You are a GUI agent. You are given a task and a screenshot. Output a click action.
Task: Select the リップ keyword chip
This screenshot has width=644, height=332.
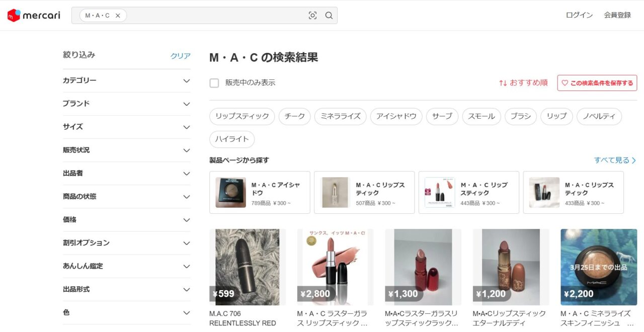(x=556, y=116)
